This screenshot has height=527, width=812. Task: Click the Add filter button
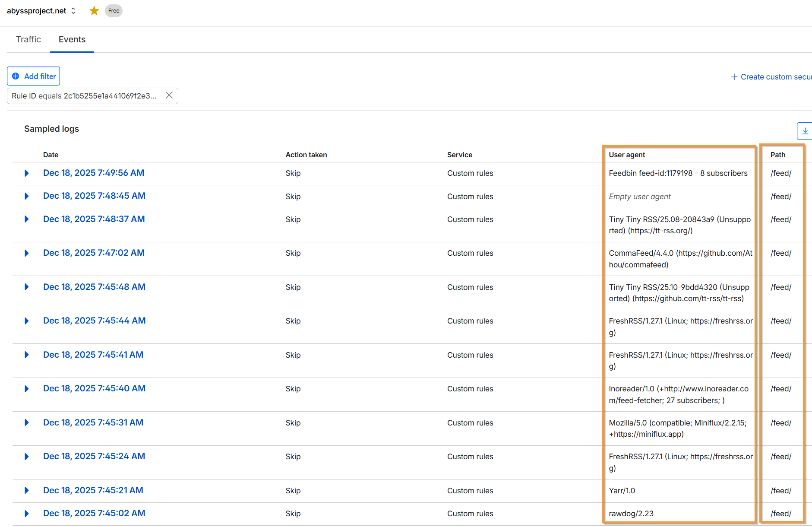[34, 76]
